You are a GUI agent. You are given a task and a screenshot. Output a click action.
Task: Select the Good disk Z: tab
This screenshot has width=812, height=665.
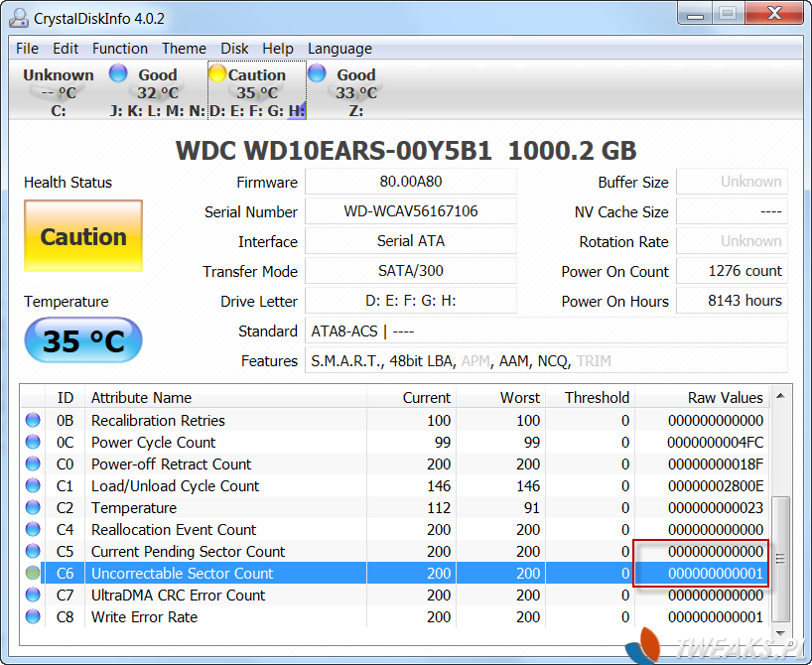point(356,91)
